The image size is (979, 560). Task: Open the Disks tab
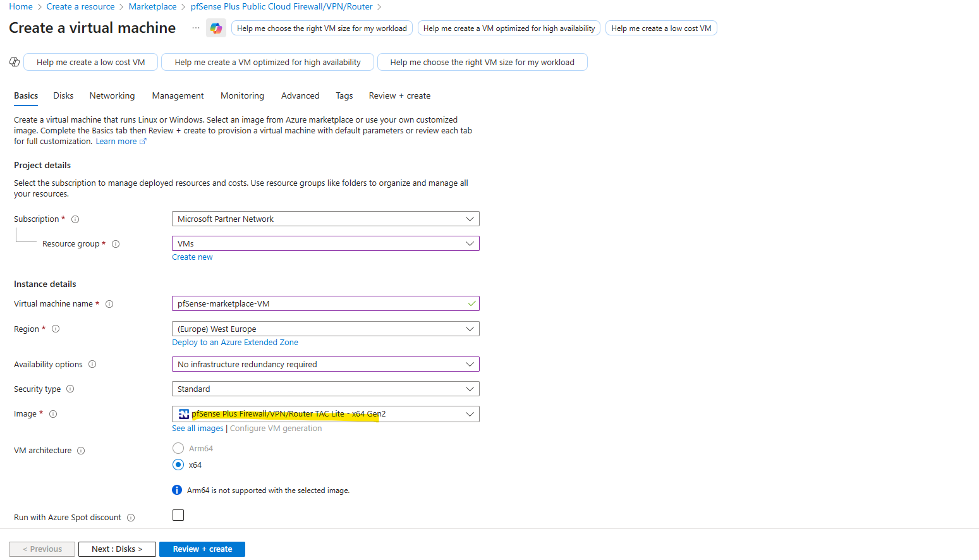(63, 95)
